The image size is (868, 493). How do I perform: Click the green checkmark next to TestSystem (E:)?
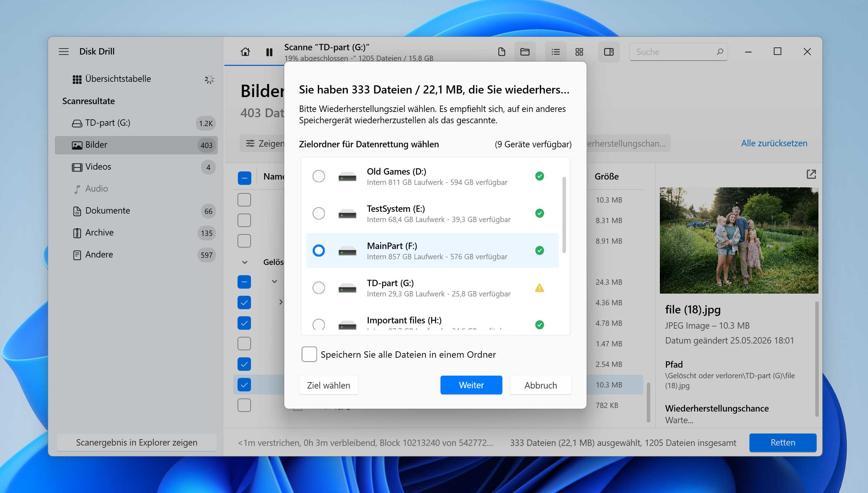coord(539,213)
